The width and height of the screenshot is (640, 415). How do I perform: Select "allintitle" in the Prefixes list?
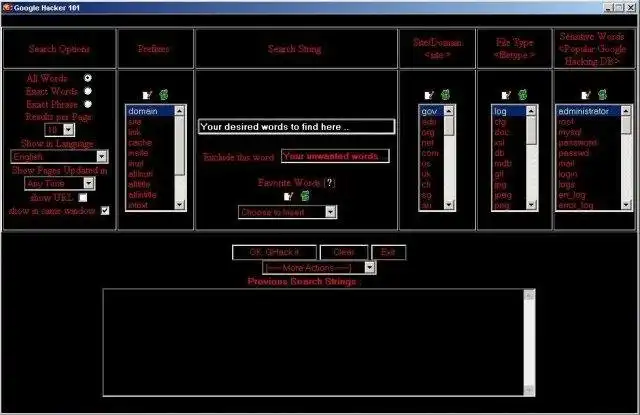[150, 195]
